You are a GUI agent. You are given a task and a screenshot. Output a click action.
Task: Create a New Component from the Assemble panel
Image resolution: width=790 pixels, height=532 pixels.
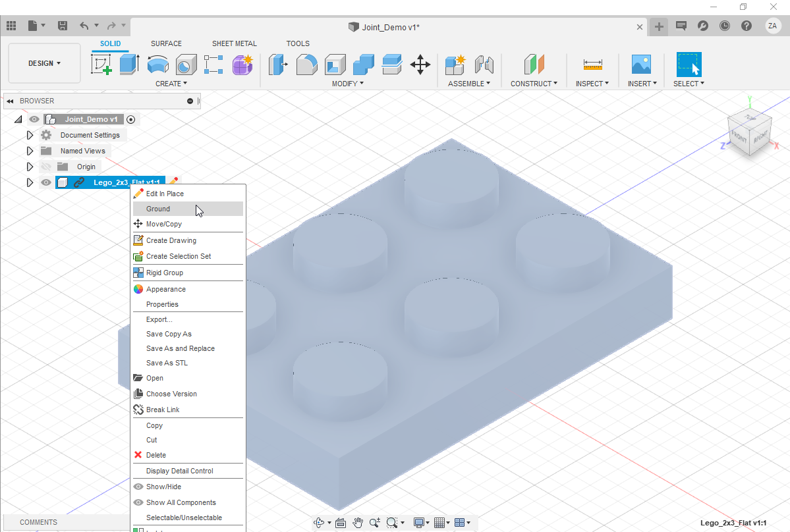455,64
